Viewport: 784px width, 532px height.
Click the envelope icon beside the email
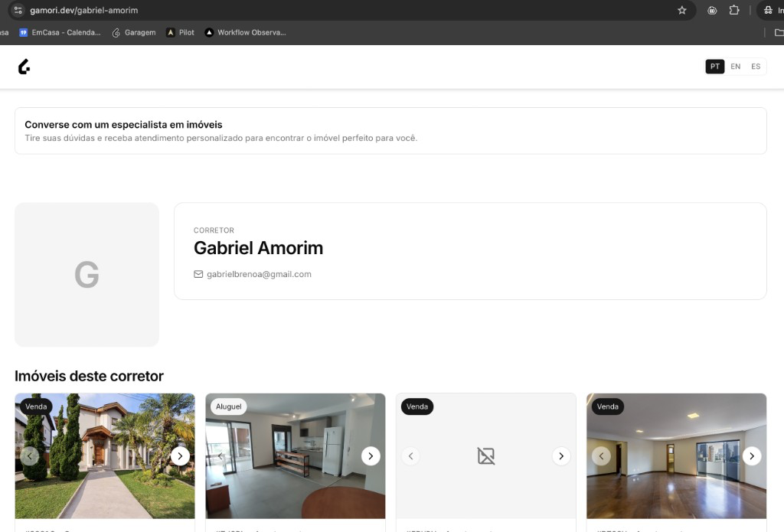point(198,274)
